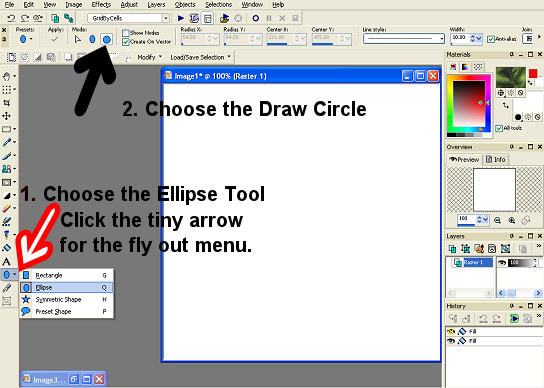Open the Layers menu
The height and width of the screenshot is (388, 544).
156,5
